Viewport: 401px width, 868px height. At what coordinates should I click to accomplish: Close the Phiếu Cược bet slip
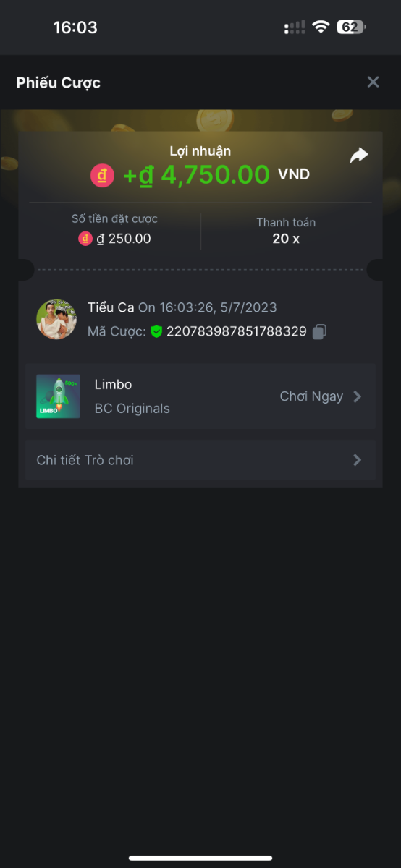373,82
